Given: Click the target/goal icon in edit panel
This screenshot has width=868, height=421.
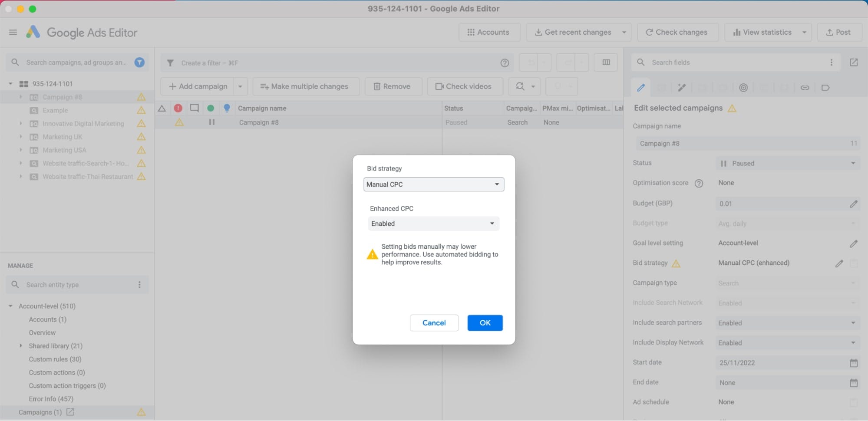Looking at the screenshot, I should 743,87.
